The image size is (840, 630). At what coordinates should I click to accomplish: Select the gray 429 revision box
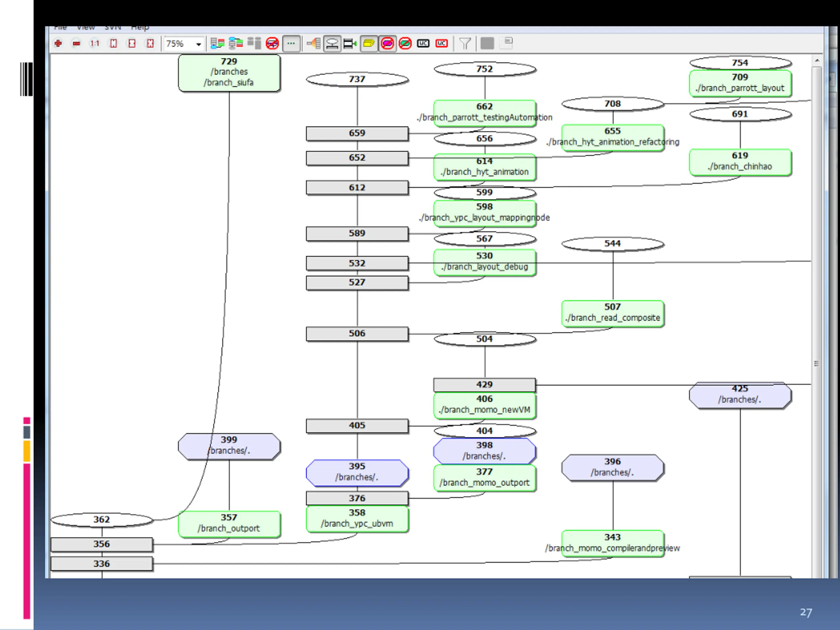pyautogui.click(x=485, y=385)
